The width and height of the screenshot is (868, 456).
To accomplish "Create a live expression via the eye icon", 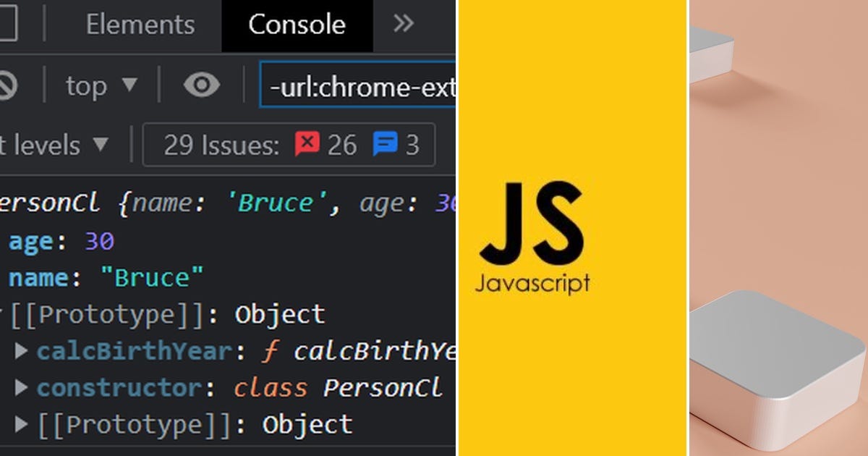I will click(x=202, y=85).
